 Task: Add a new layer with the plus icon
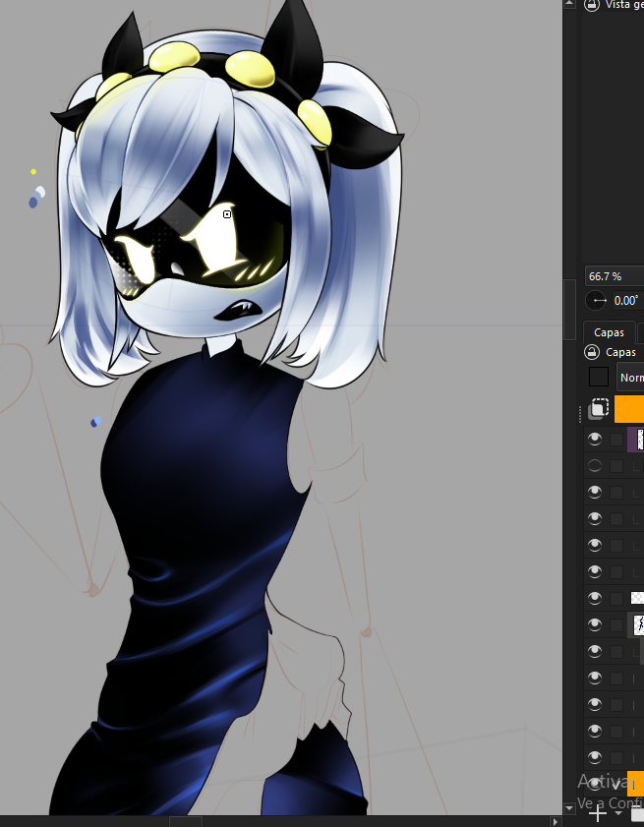tap(597, 812)
